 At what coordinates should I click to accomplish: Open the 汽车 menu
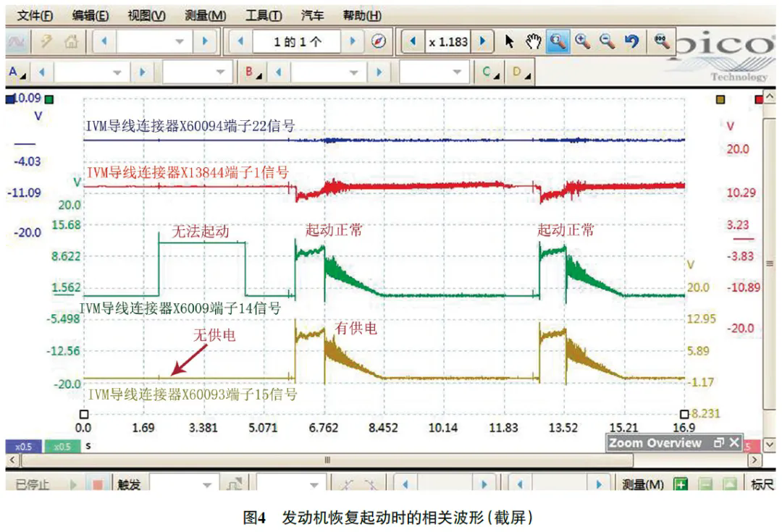point(312,15)
